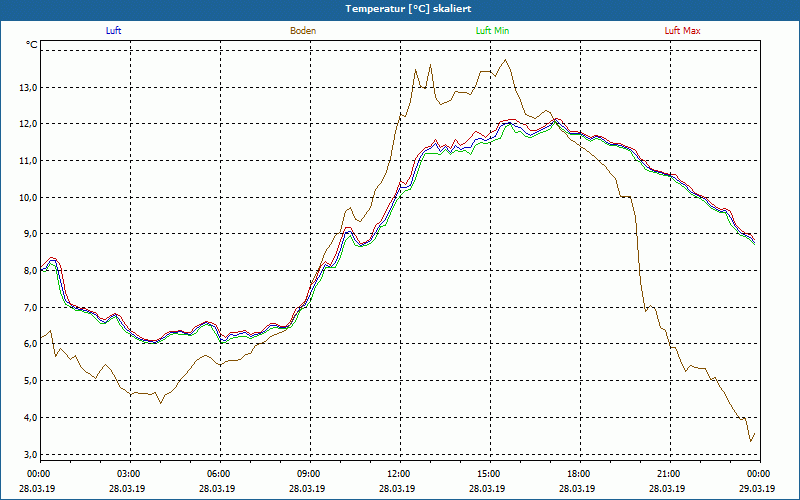Screen dimensions: 800x500
Task: Click the 4,0 y-axis value
Action: point(31,418)
